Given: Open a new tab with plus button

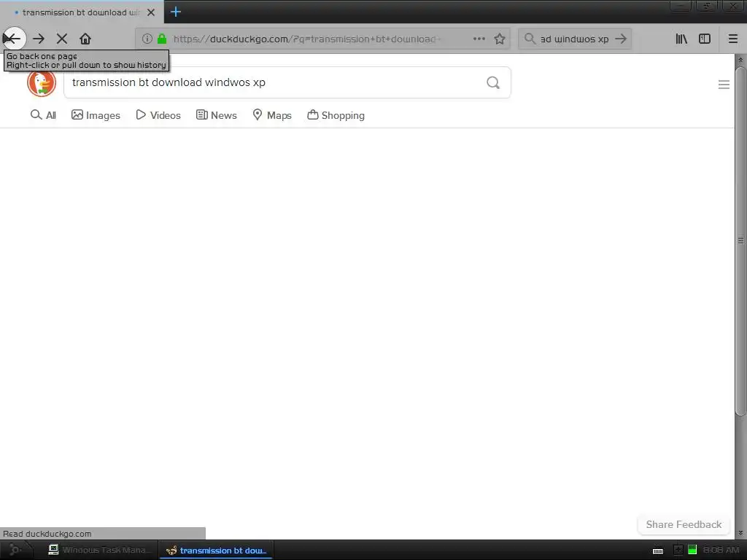Looking at the screenshot, I should [176, 12].
